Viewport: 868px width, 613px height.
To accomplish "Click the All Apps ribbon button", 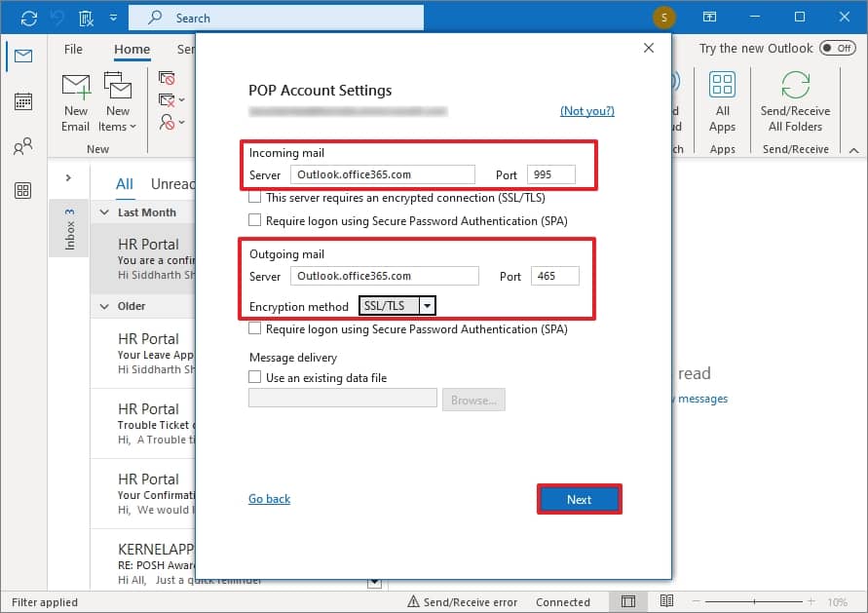I will 723,103.
